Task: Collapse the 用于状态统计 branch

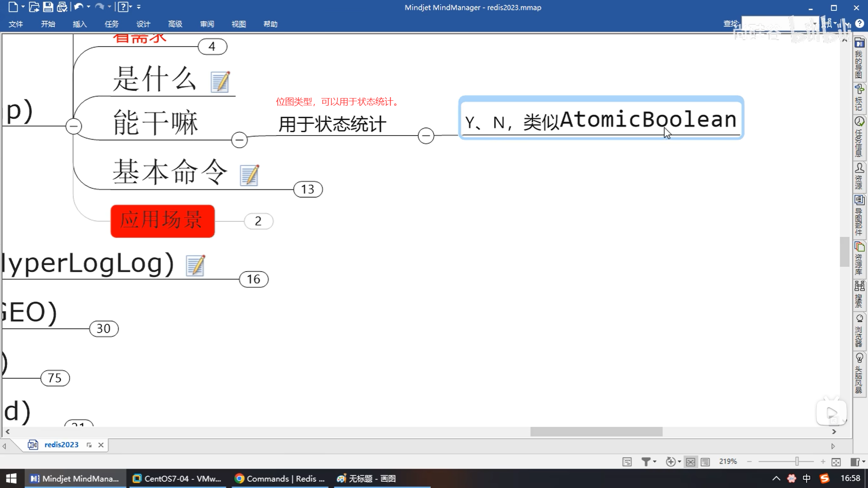Action: (426, 136)
